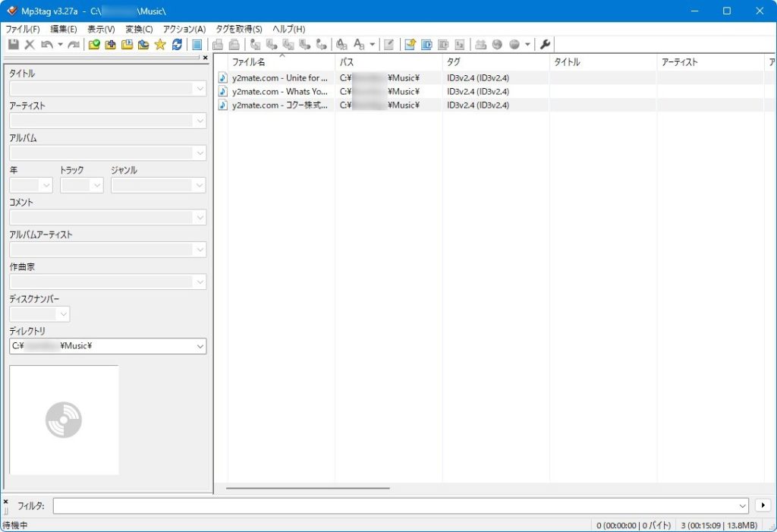Open the アクション(A) menu

[x=184, y=29]
